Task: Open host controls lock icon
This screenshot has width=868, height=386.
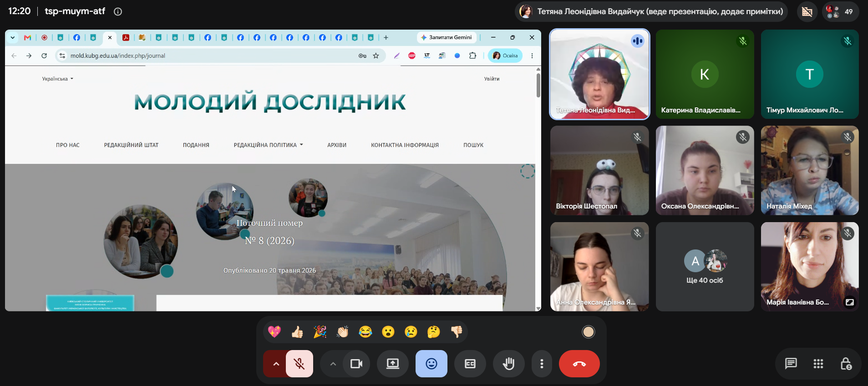Action: [x=846, y=364]
